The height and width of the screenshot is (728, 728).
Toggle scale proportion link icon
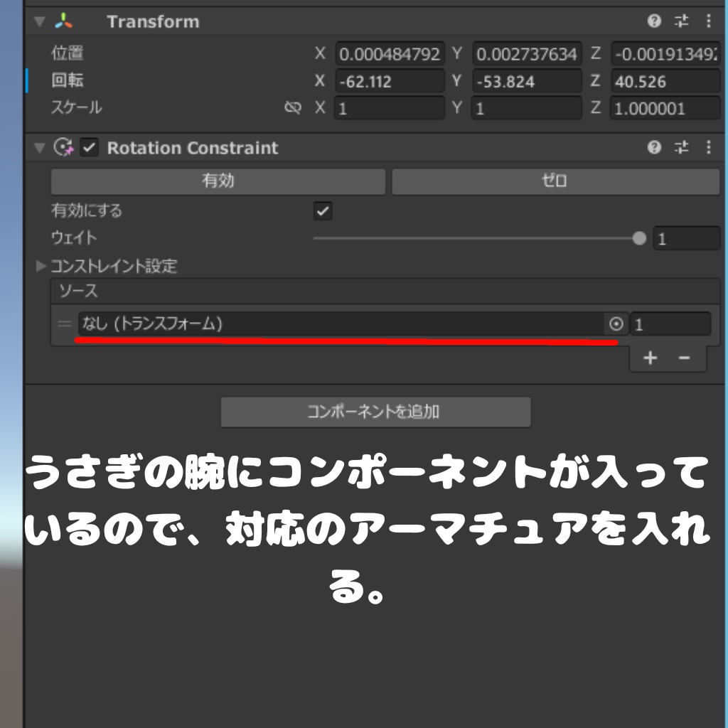[292, 108]
